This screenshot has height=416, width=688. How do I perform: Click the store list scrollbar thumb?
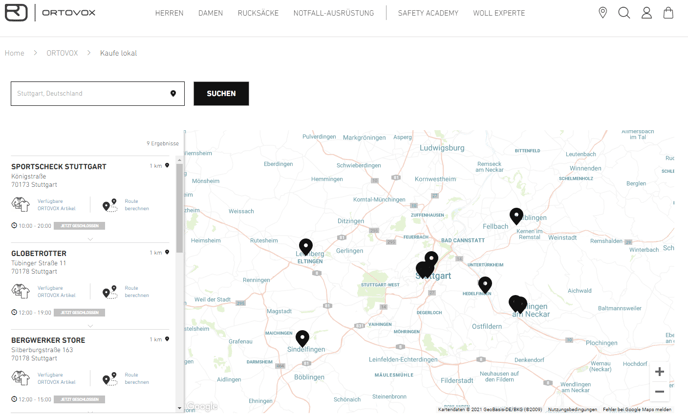point(179,208)
